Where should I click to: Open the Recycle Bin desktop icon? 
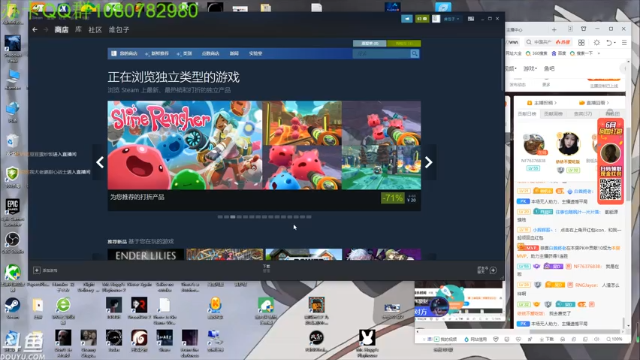click(13, 141)
